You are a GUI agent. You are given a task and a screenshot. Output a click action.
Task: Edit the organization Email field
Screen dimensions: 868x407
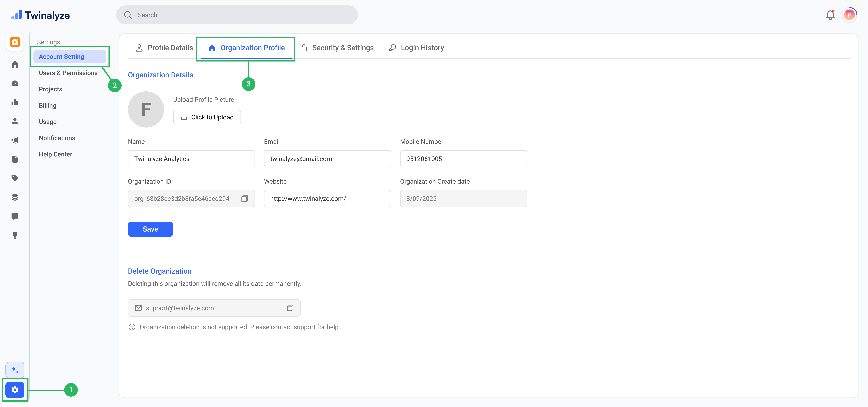328,159
